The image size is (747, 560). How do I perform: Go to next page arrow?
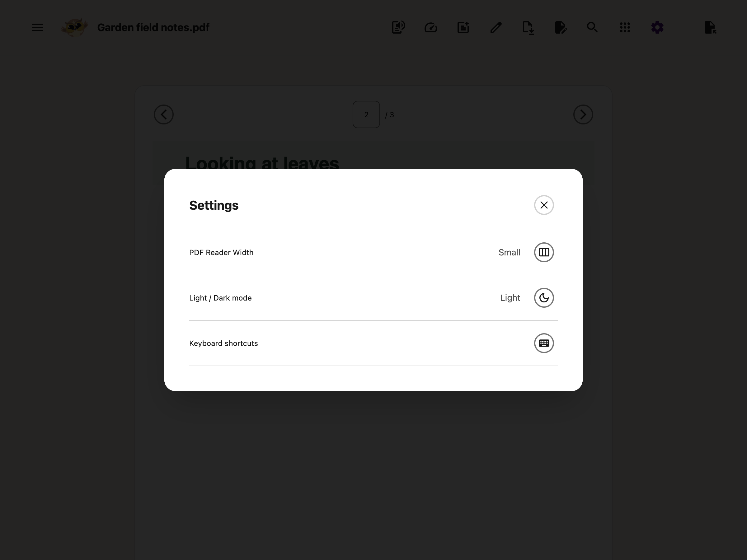pyautogui.click(x=583, y=114)
